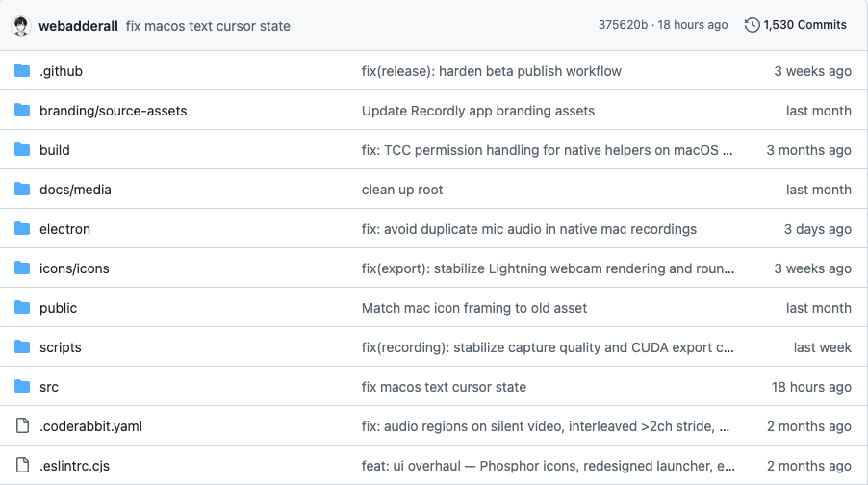868x485 pixels.
Task: Open the build folder
Action: (x=54, y=150)
